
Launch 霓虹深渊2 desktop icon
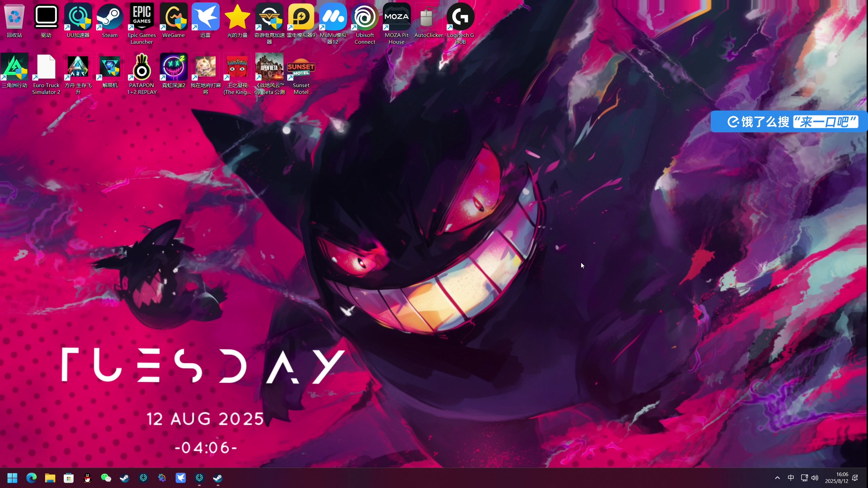click(x=174, y=71)
